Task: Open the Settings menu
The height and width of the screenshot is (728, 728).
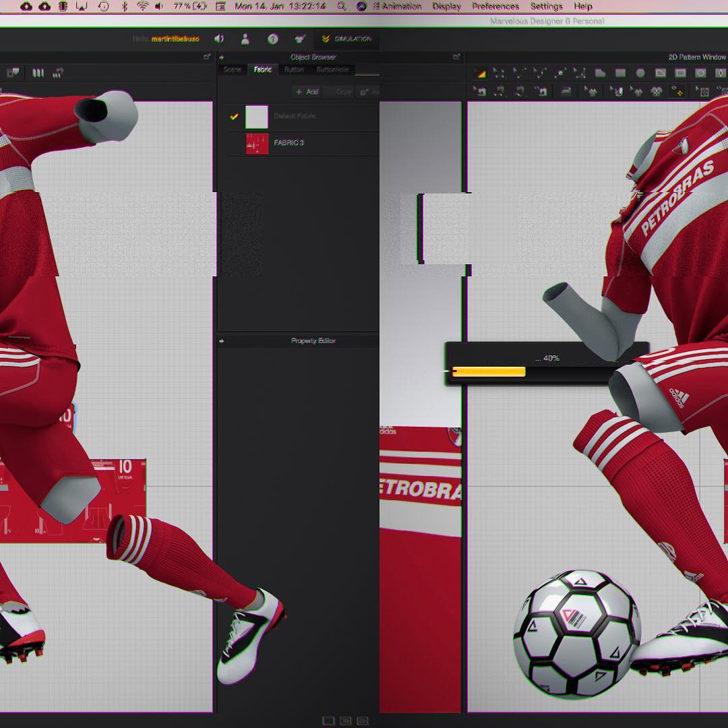Action: [x=547, y=7]
